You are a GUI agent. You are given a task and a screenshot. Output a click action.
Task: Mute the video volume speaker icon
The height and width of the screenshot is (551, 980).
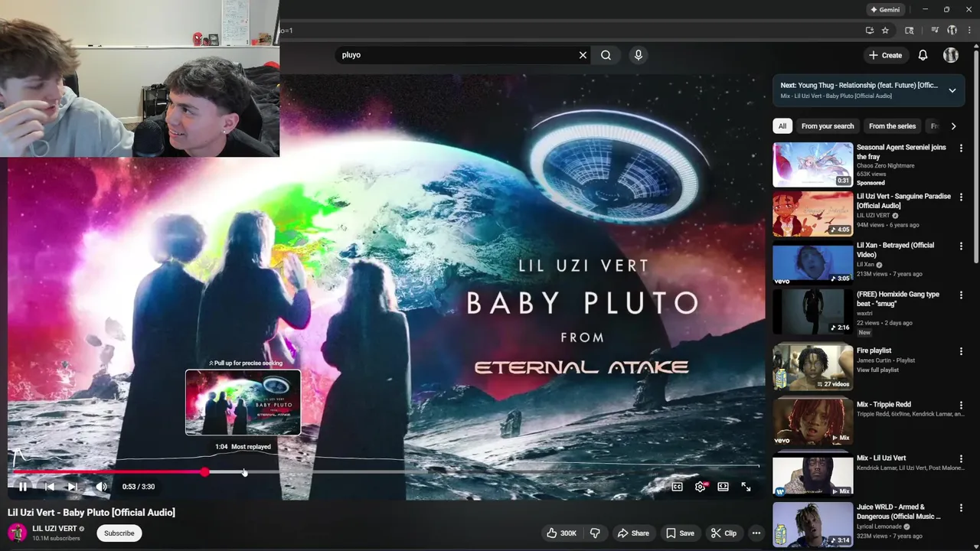click(101, 487)
